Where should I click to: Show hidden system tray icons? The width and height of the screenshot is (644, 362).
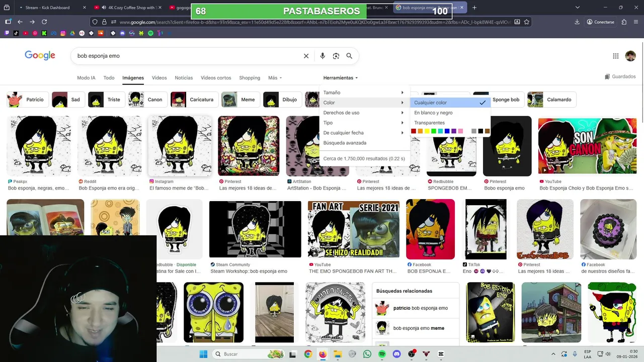pos(553,354)
